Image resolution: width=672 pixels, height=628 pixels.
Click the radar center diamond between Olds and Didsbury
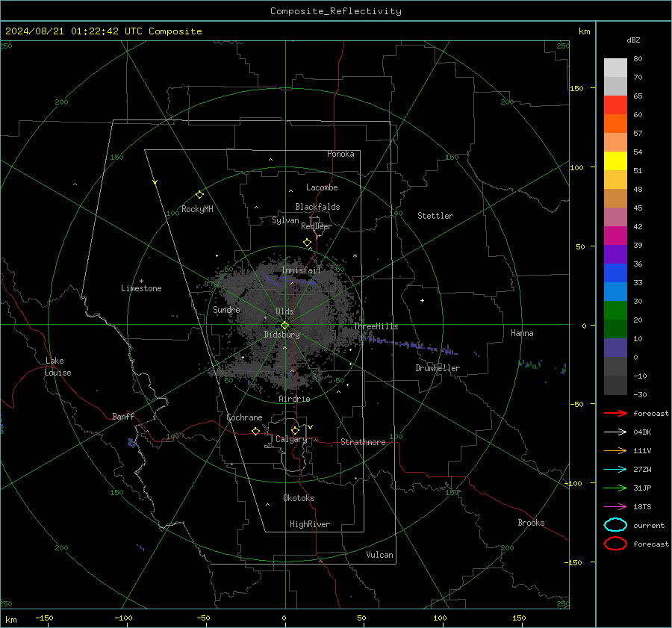coord(284,326)
